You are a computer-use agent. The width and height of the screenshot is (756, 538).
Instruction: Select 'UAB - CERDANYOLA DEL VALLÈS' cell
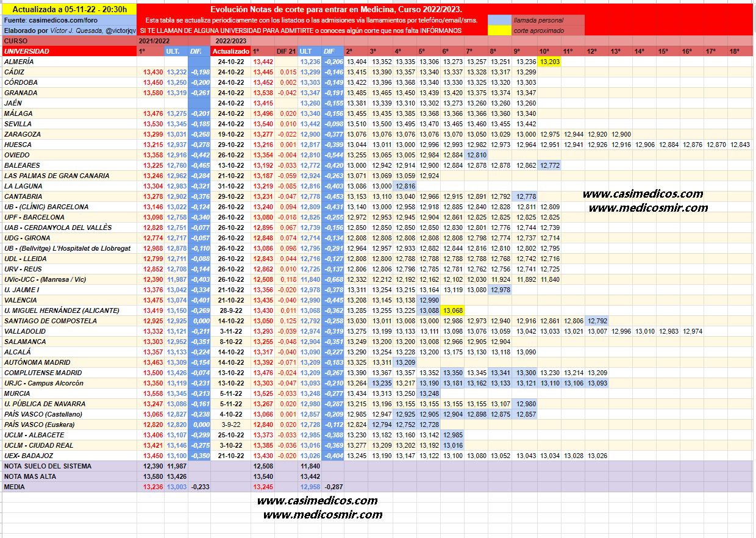70,228
